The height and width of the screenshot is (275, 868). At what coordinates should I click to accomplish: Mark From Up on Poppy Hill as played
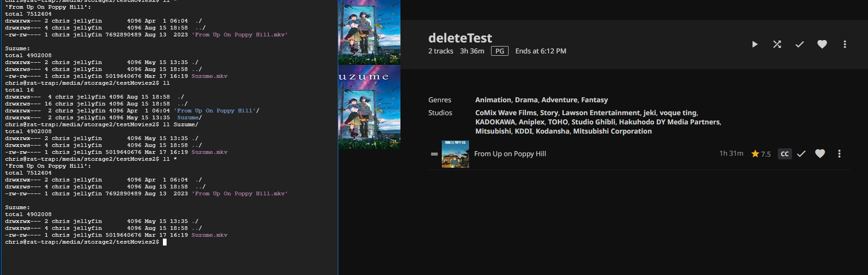click(801, 154)
